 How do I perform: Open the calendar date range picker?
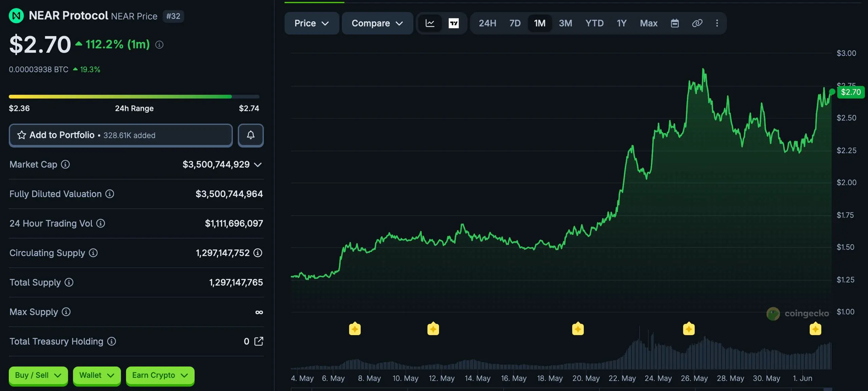tap(675, 23)
